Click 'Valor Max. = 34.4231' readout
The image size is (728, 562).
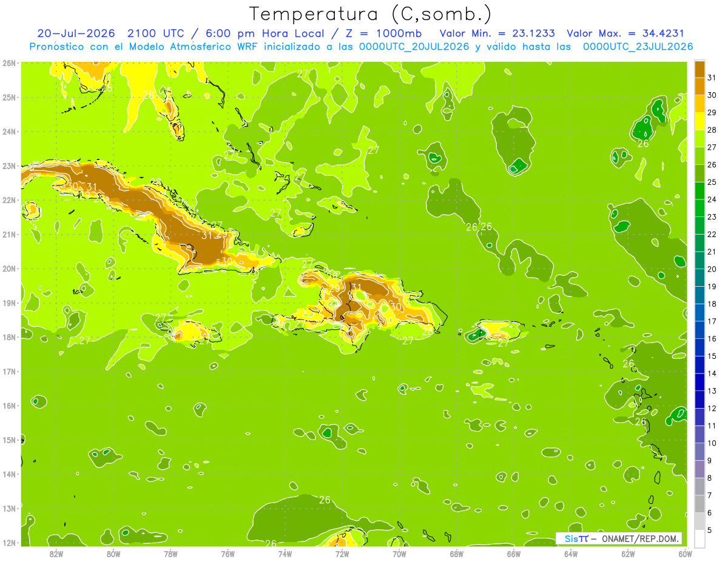(x=625, y=33)
